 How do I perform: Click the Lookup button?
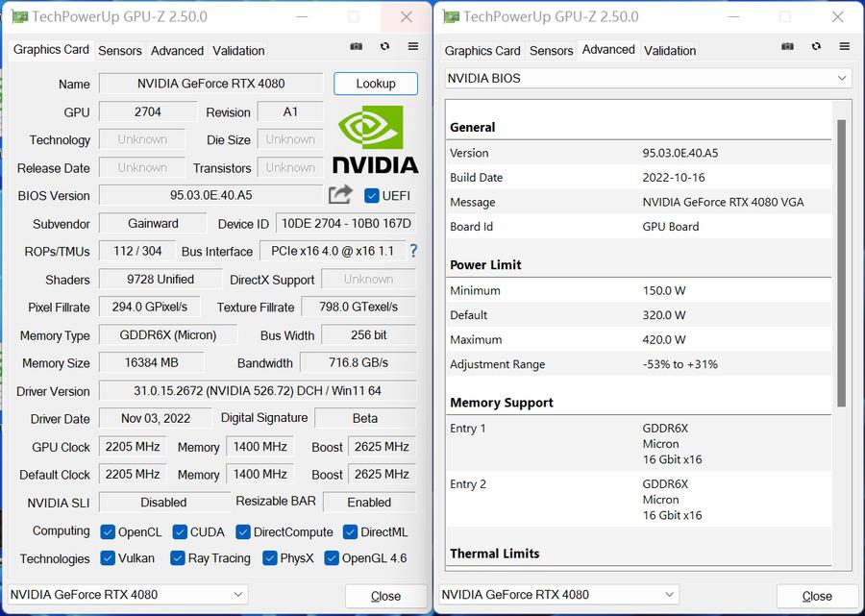pos(376,84)
